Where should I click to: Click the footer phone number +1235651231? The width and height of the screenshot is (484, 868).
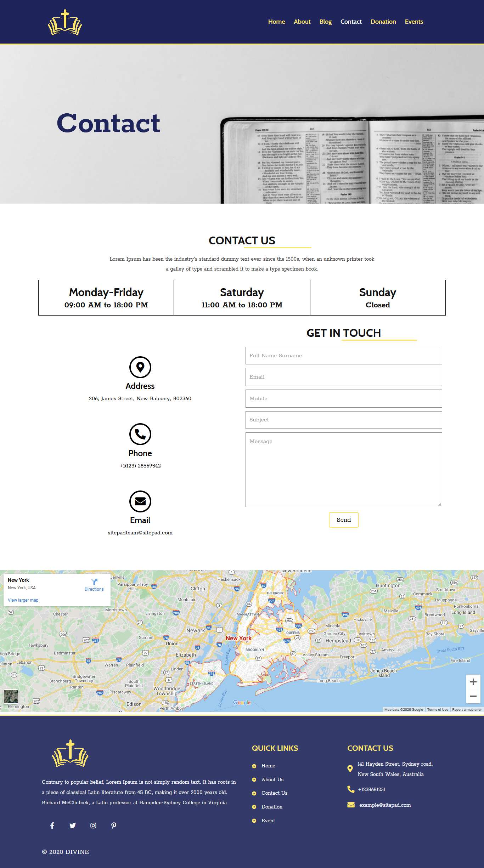click(372, 789)
